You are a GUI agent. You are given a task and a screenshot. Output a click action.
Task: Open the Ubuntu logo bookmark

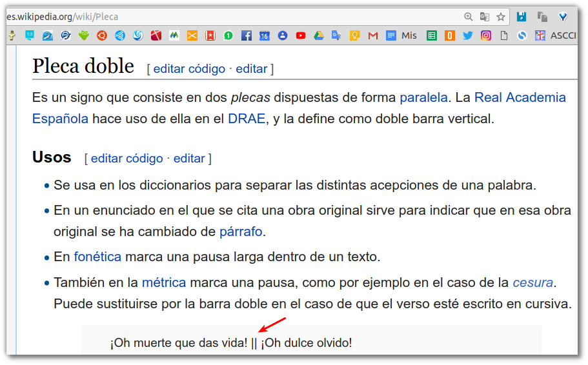(x=101, y=35)
